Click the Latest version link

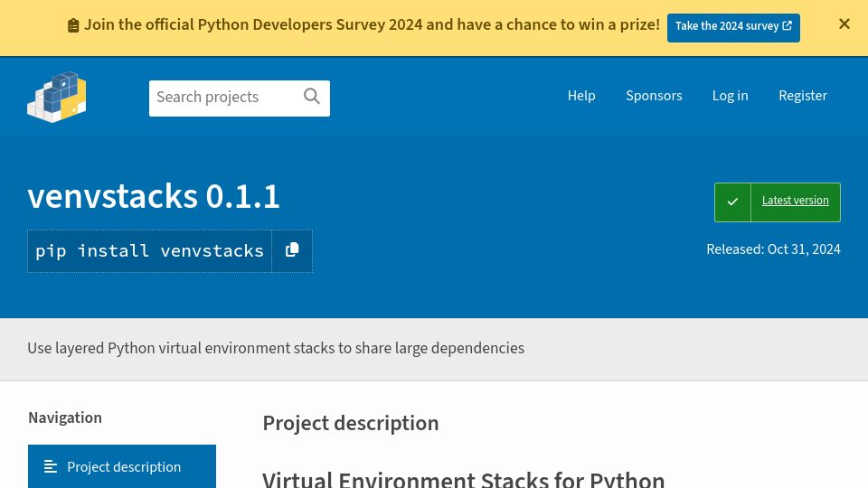tap(795, 201)
